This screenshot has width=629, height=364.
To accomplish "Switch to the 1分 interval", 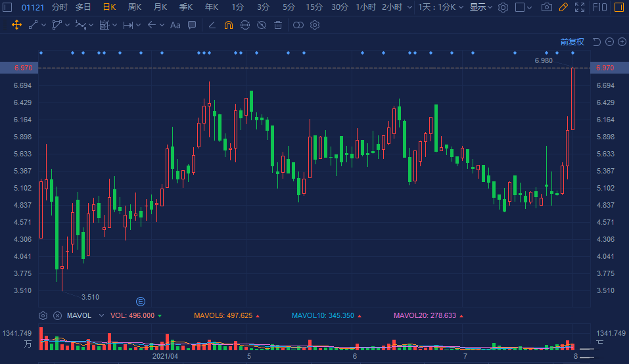I will (237, 7).
